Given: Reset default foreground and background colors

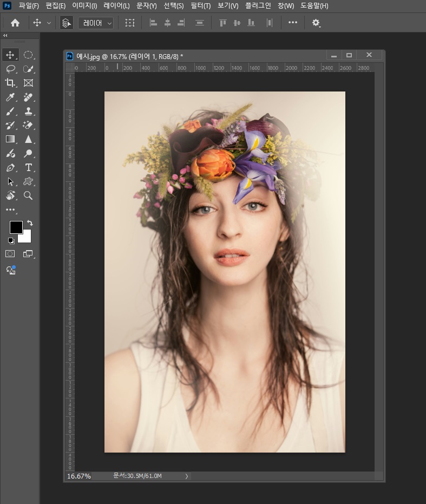Looking at the screenshot, I should pos(11,241).
